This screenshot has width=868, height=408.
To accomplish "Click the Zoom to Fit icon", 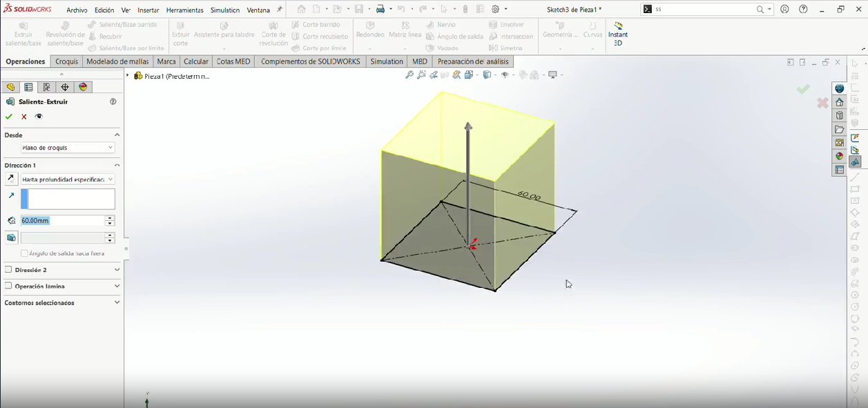I will pos(409,75).
